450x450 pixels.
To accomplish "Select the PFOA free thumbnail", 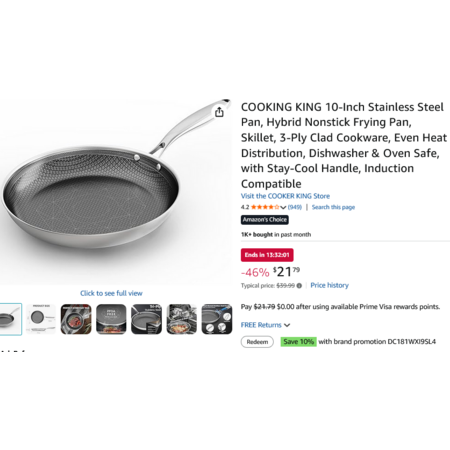I will (x=111, y=319).
